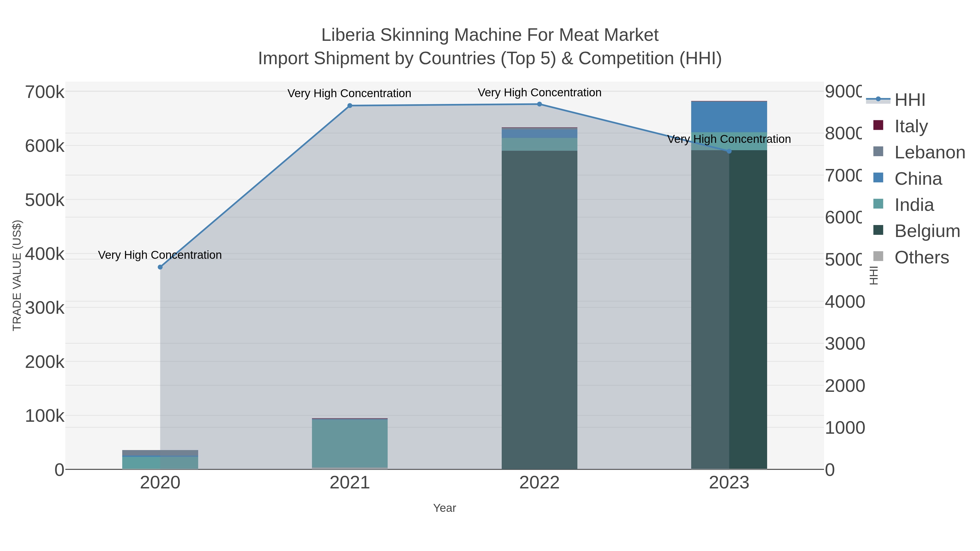The height and width of the screenshot is (551, 980).
Task: Toggle the Lebanon legend entry
Action: (x=919, y=152)
